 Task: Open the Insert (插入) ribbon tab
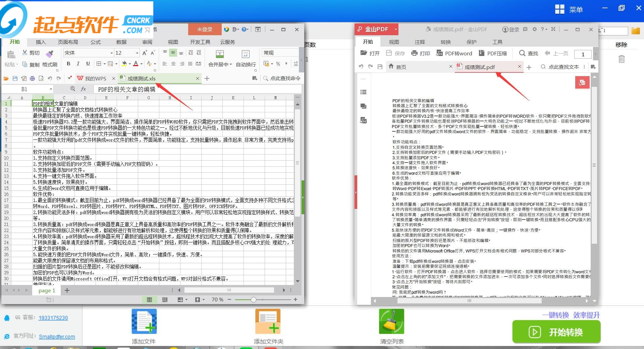pyautogui.click(x=41, y=42)
